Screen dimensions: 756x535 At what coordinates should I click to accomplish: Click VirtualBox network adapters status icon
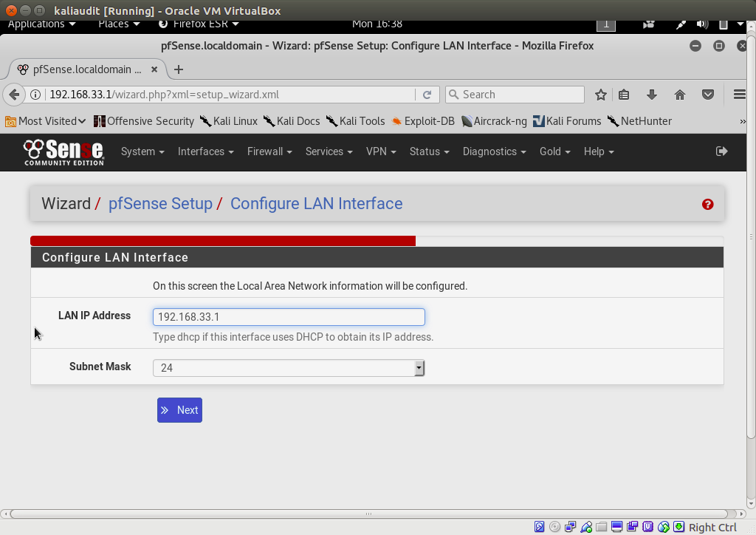coord(570,527)
